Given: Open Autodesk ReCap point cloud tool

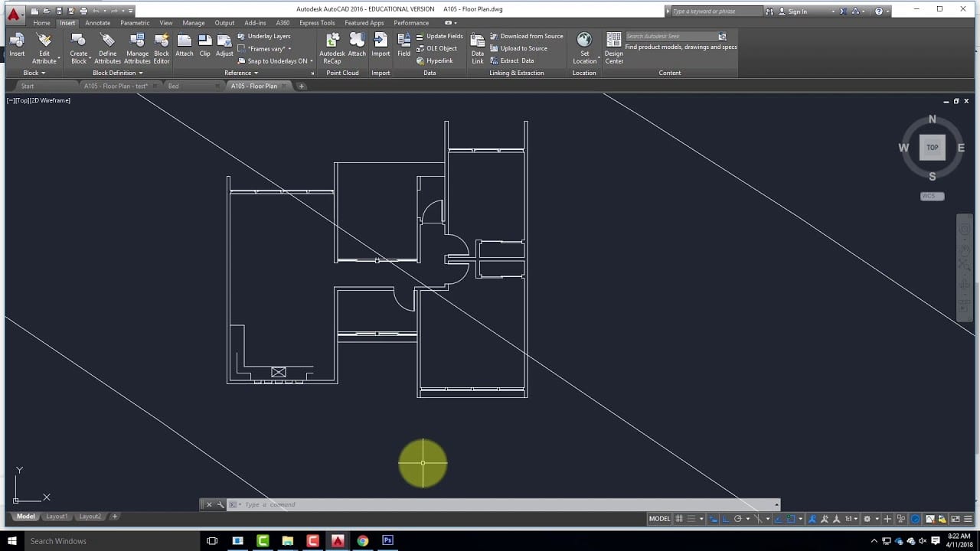Looking at the screenshot, I should tap(332, 41).
